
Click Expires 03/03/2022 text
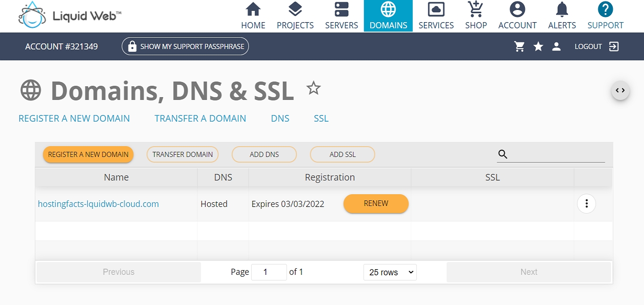(288, 204)
